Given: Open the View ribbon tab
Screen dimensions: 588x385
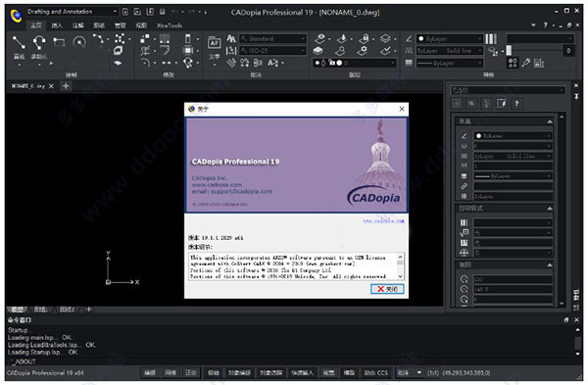Looking at the screenshot, I should [141, 25].
